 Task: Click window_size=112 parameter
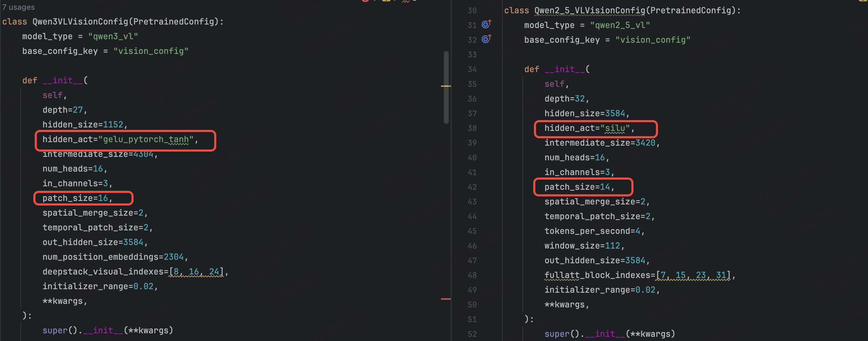click(x=582, y=246)
